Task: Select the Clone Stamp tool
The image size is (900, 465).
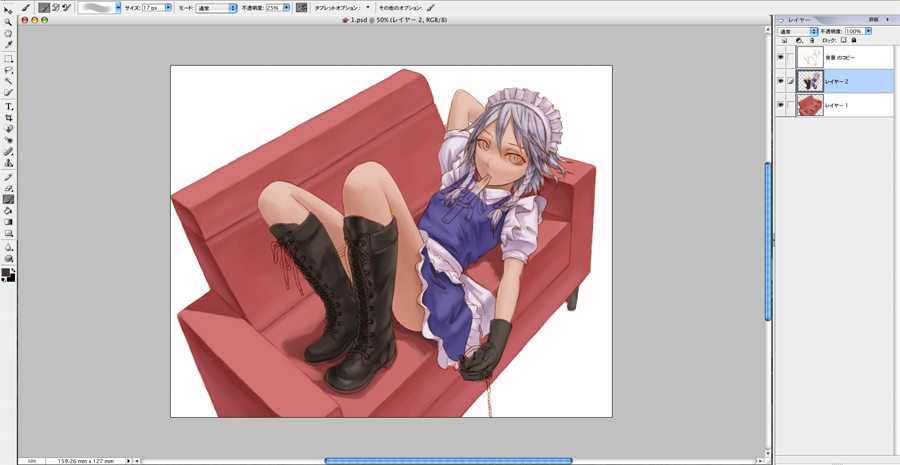Action: (8, 163)
